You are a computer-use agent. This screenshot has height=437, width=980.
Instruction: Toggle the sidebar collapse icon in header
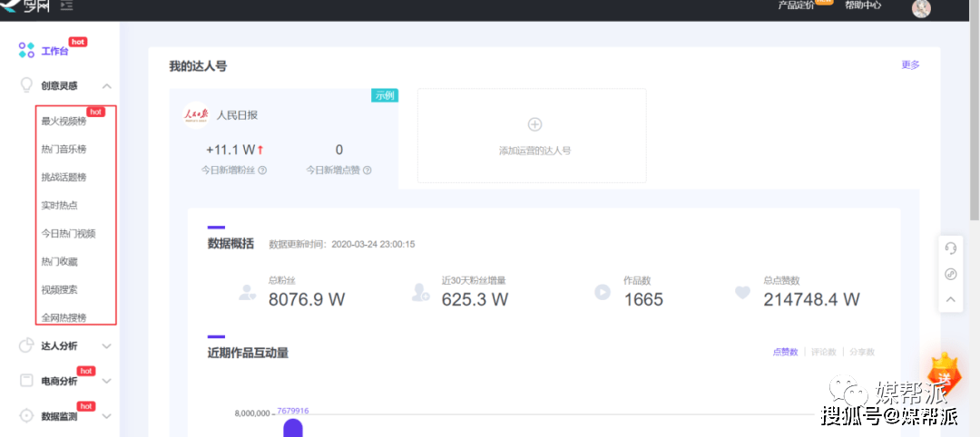coord(66,5)
